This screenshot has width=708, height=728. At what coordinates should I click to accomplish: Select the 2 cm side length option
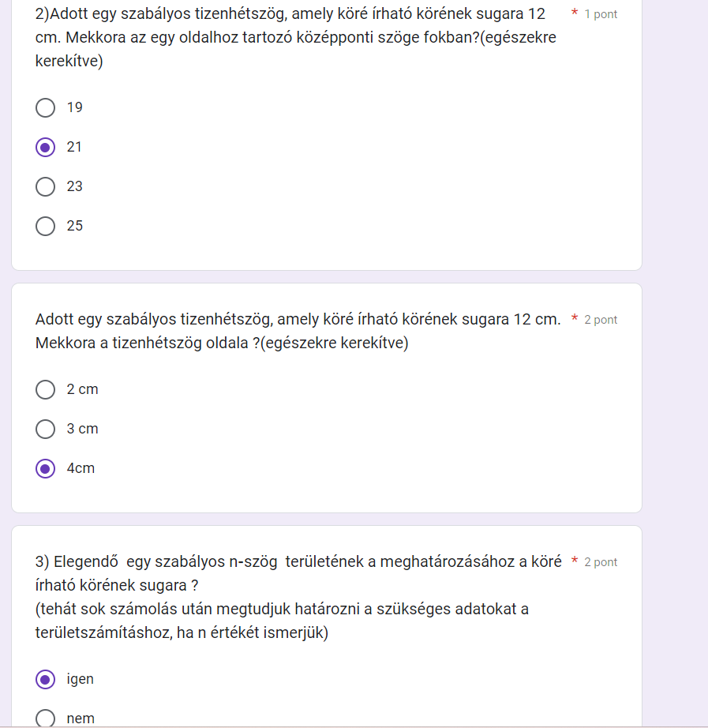point(46,389)
